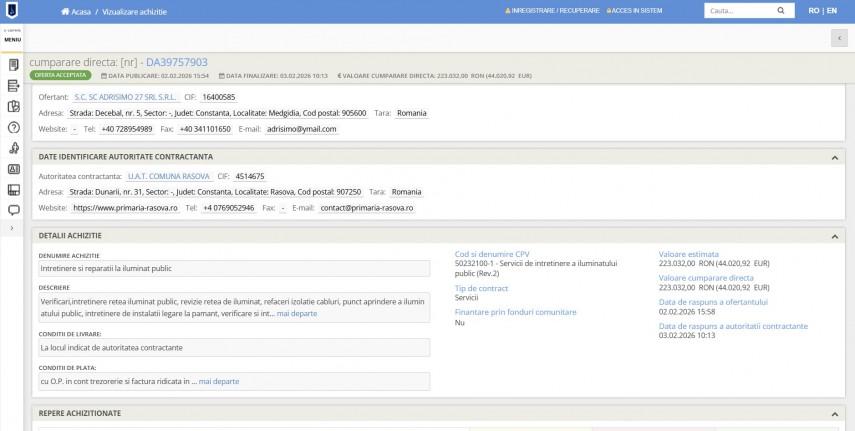Click the back arrow button at top right

click(838, 37)
